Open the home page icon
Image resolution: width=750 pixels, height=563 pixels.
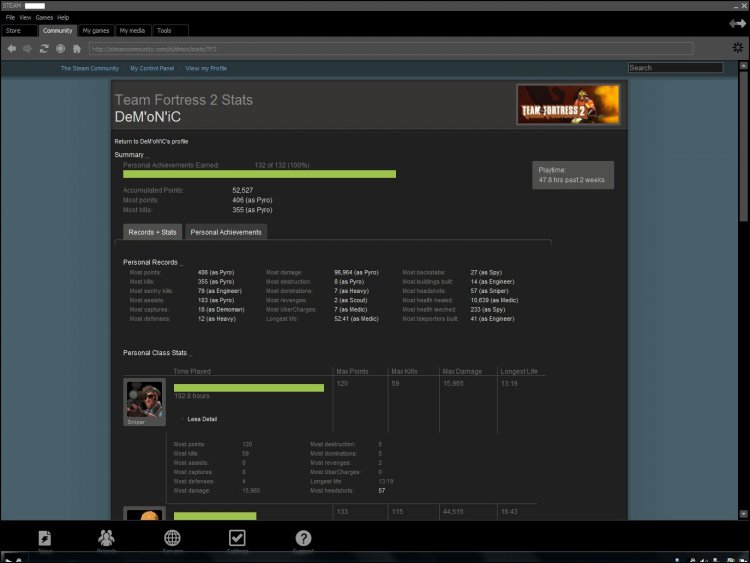click(x=77, y=49)
